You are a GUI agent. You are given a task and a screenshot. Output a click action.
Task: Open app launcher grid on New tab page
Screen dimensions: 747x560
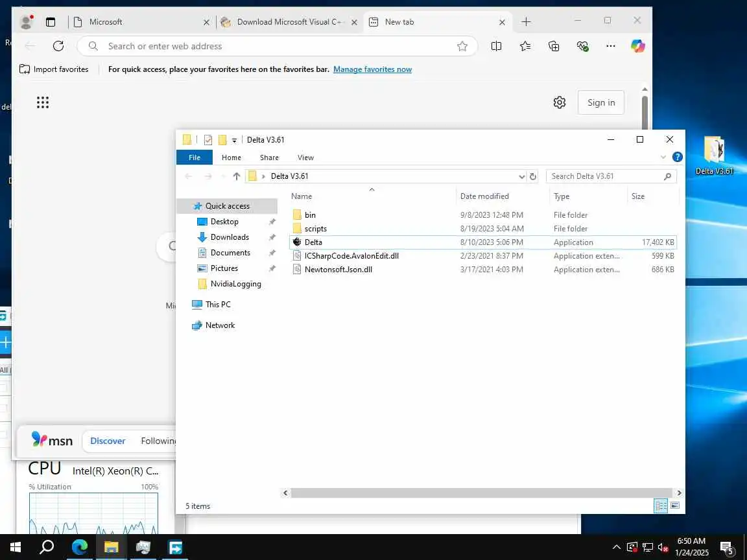tap(43, 102)
